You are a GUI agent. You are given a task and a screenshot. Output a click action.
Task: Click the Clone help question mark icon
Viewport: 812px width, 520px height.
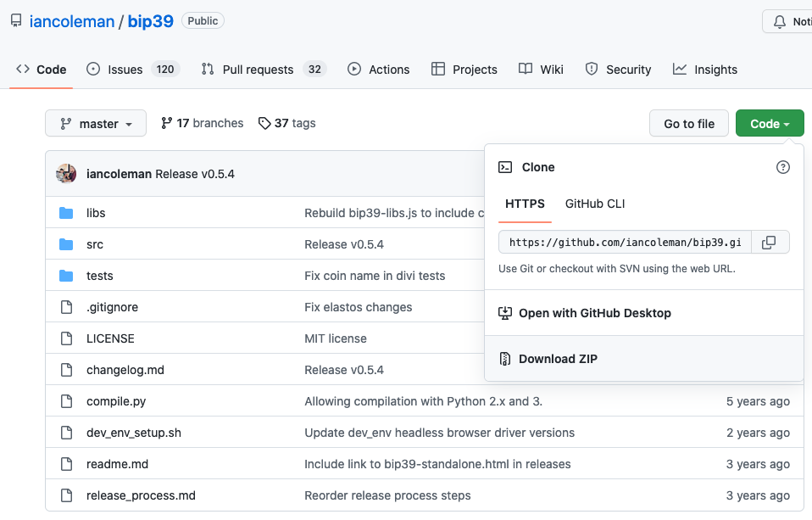coord(783,167)
